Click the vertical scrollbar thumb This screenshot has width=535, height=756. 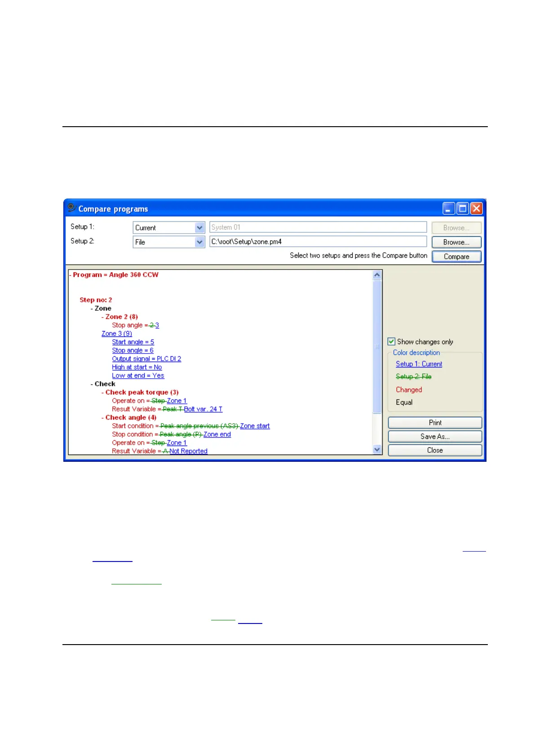[x=377, y=346]
